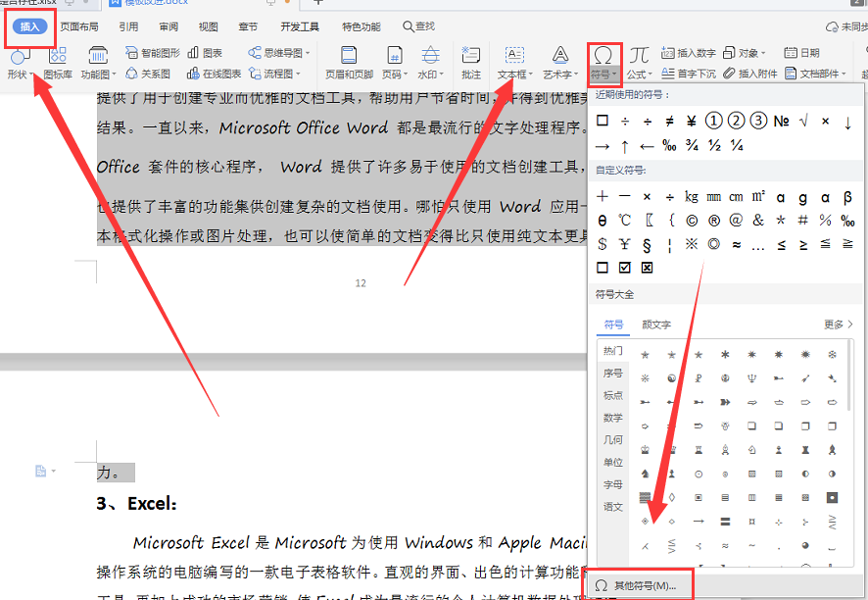868x600 pixels.
Task: Select the 数学 symbol category
Action: pos(613,418)
